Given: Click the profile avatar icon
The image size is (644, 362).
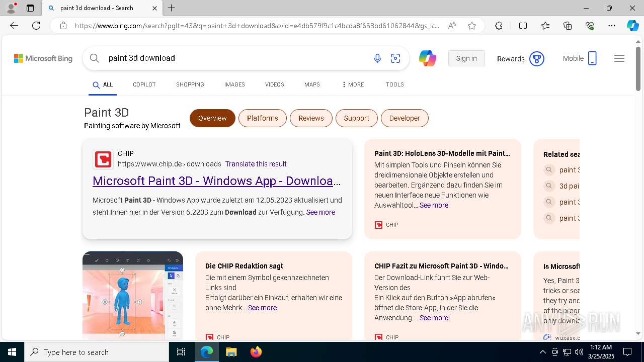Looking at the screenshot, I should click(11, 8).
